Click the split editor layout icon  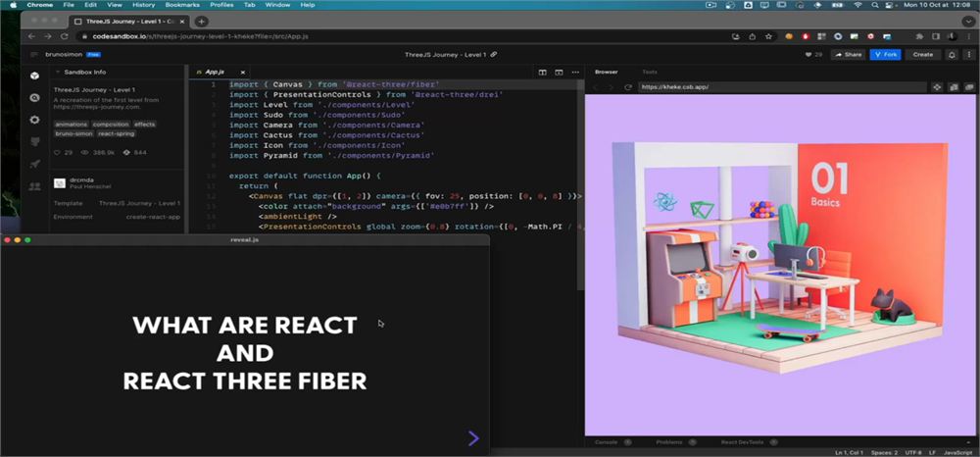tap(543, 73)
